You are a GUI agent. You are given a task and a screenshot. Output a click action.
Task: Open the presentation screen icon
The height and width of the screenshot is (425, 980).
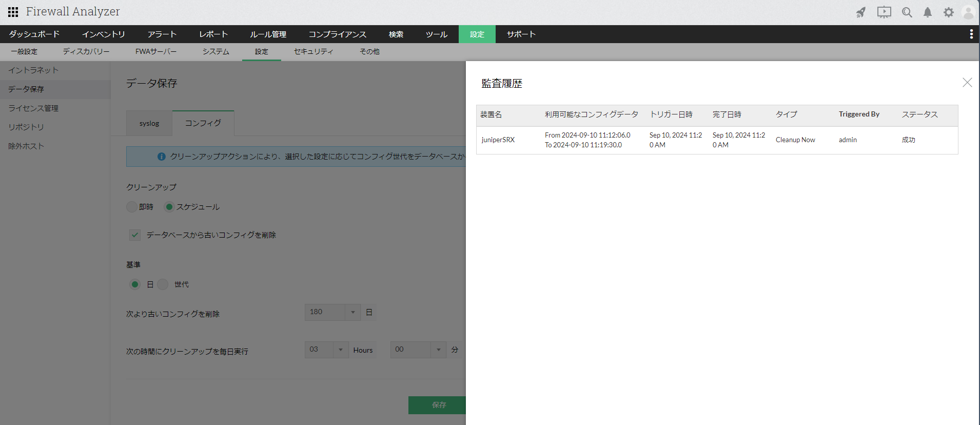[x=884, y=12]
